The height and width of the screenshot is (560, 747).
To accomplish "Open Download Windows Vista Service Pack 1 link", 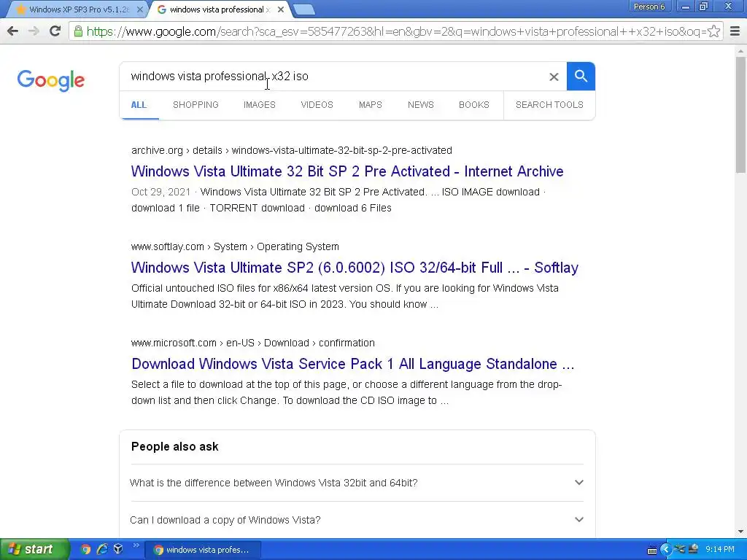I will pos(353,364).
